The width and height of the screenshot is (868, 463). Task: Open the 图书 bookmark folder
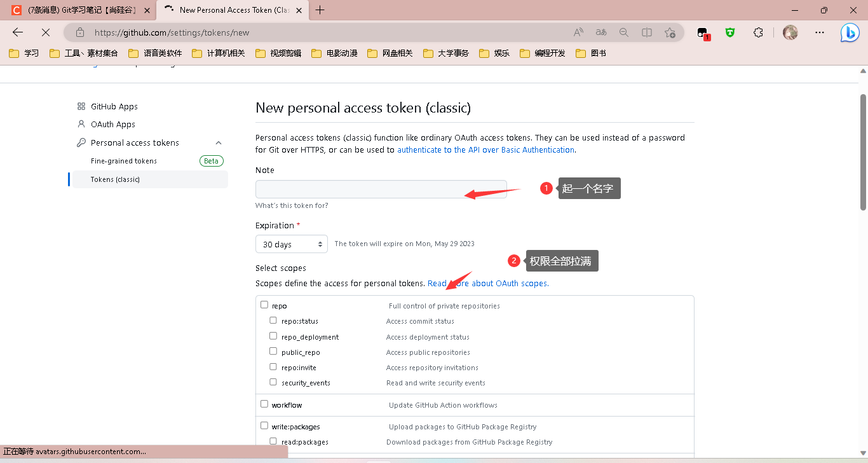592,53
